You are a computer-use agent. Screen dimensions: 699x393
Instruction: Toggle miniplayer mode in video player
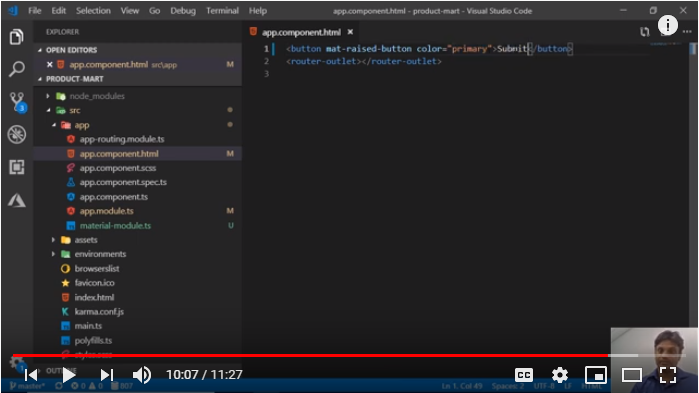[596, 375]
